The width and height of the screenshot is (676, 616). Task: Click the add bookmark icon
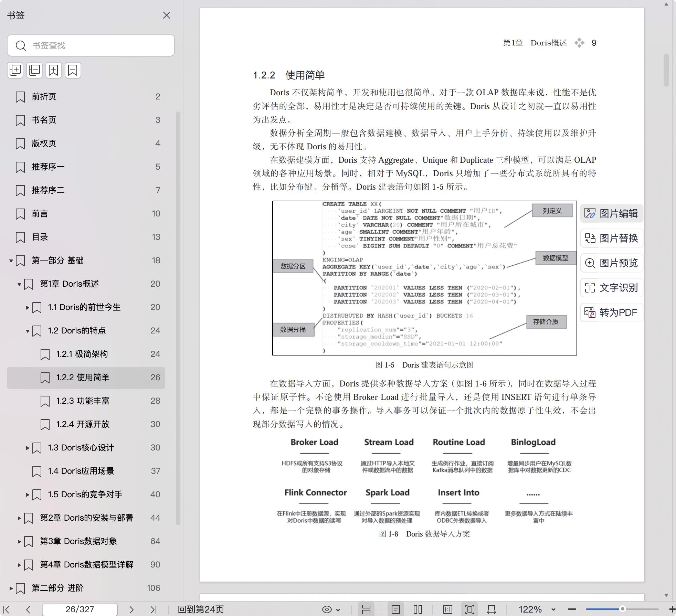tap(54, 70)
